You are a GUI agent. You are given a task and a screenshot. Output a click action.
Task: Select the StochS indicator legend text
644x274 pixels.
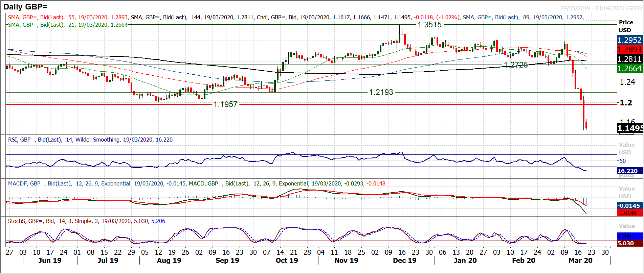pos(86,221)
